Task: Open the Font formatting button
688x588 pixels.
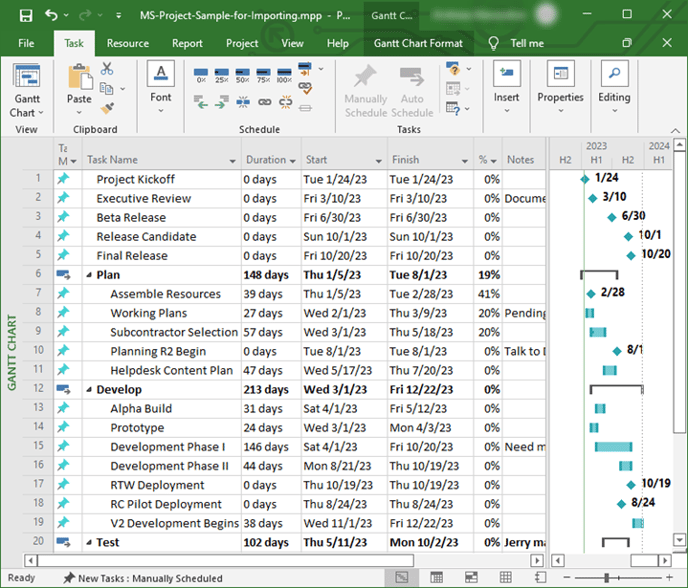Action: tap(161, 87)
